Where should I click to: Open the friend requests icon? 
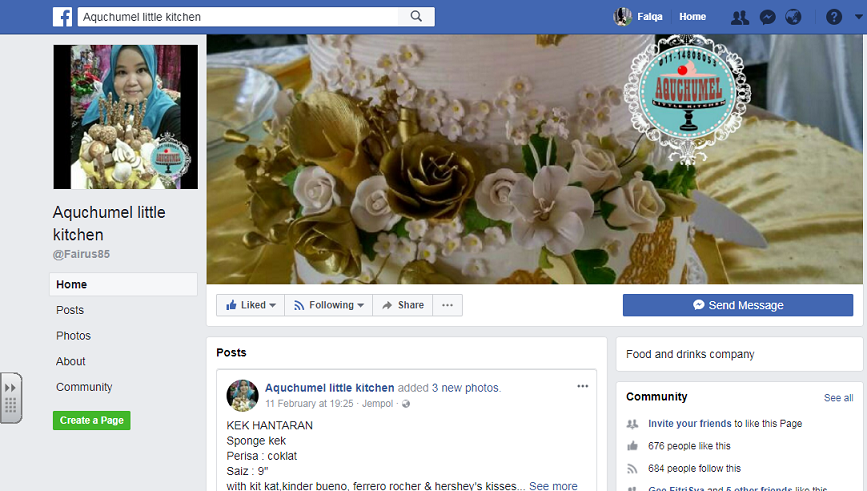coord(739,17)
